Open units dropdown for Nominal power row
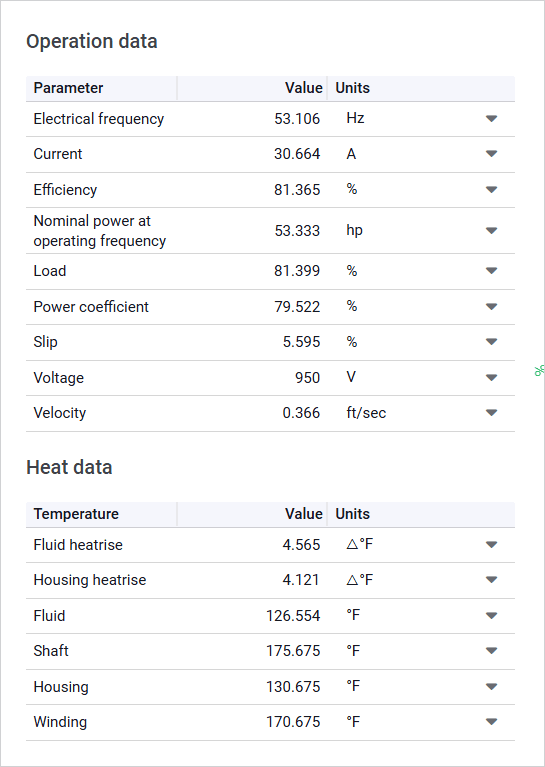The width and height of the screenshot is (545, 767). pyautogui.click(x=491, y=230)
